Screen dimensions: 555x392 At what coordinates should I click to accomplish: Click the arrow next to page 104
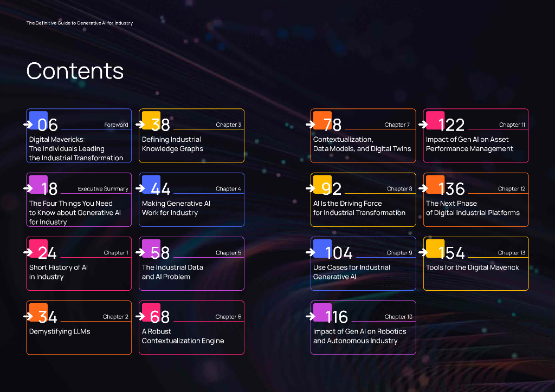tap(311, 252)
